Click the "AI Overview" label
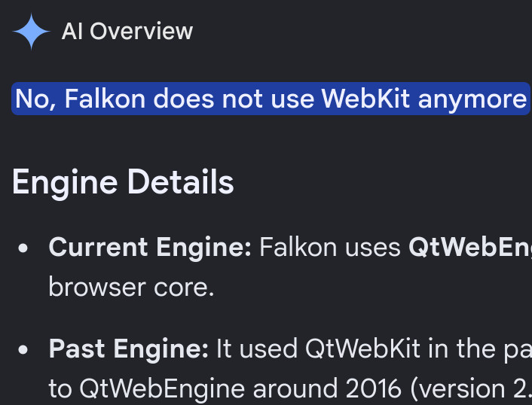532x405 pixels. coord(127,32)
